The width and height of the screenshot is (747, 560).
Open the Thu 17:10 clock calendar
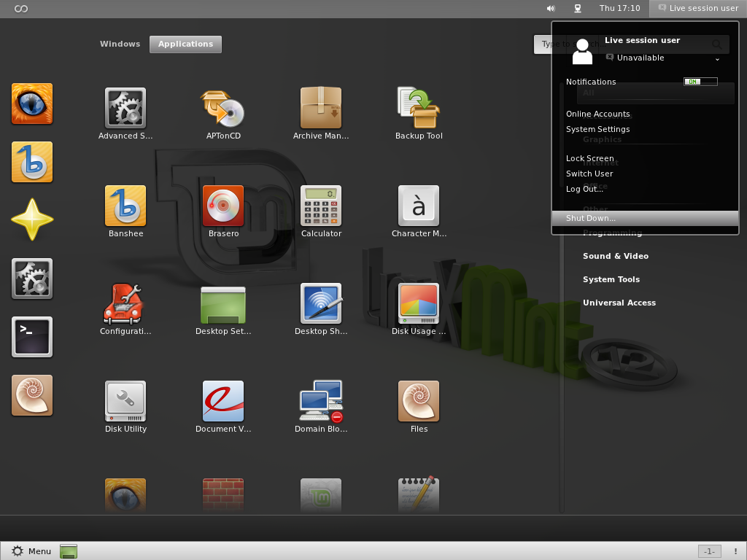coord(619,8)
